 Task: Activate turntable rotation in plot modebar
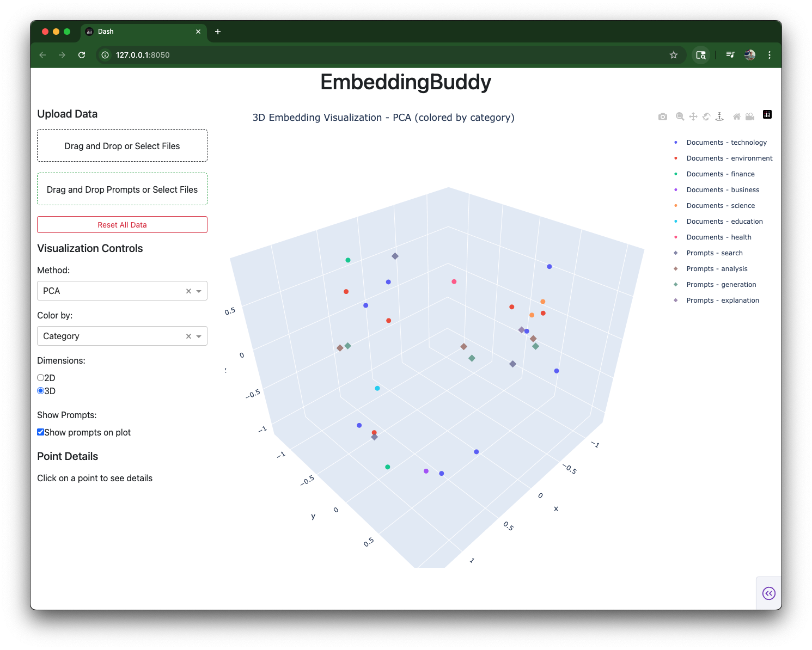pyautogui.click(x=719, y=116)
